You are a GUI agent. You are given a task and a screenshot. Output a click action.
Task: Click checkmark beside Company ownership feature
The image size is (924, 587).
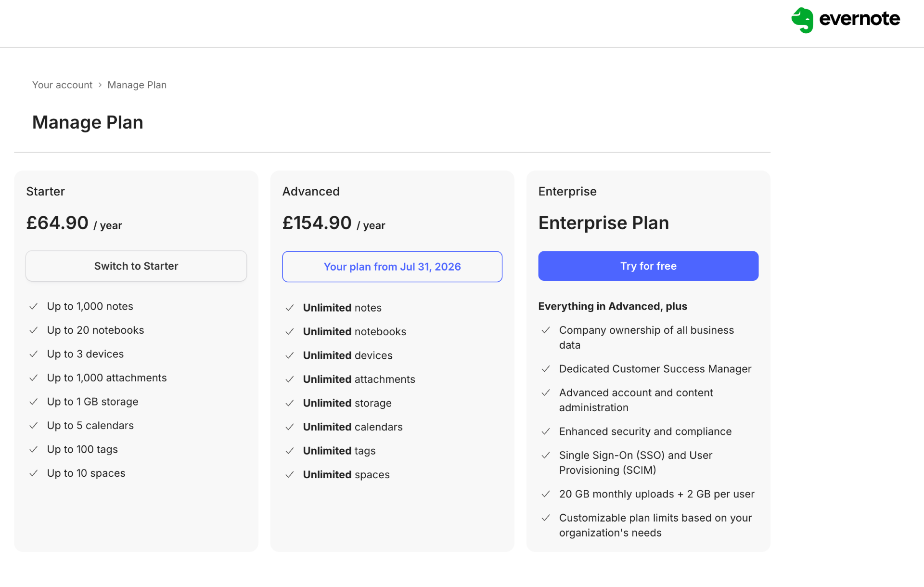point(546,330)
